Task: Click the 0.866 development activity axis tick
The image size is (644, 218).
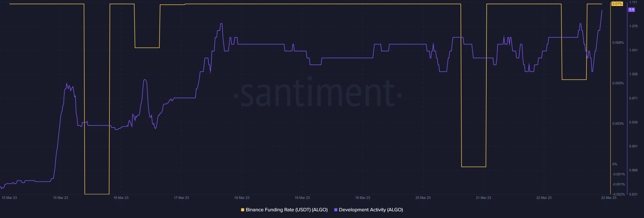Action: (633, 170)
